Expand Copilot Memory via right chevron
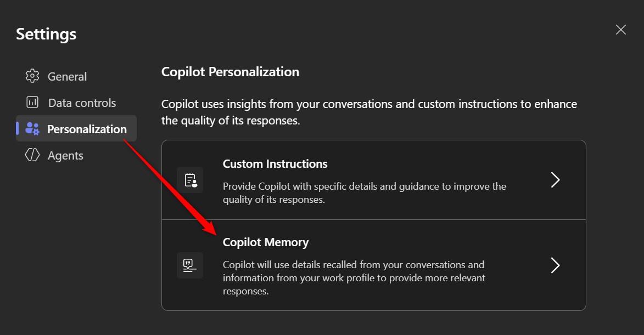This screenshot has height=335, width=644. (x=555, y=265)
